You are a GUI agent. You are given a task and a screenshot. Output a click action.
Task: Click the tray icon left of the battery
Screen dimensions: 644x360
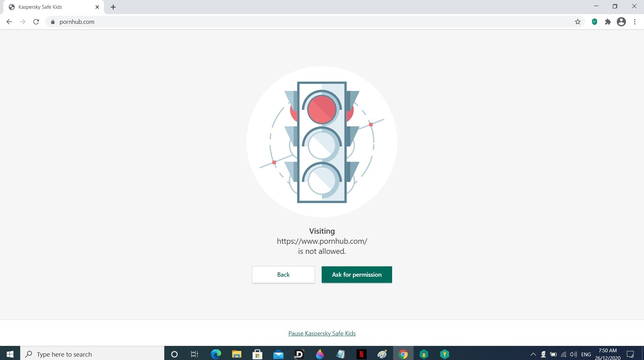tap(543, 354)
